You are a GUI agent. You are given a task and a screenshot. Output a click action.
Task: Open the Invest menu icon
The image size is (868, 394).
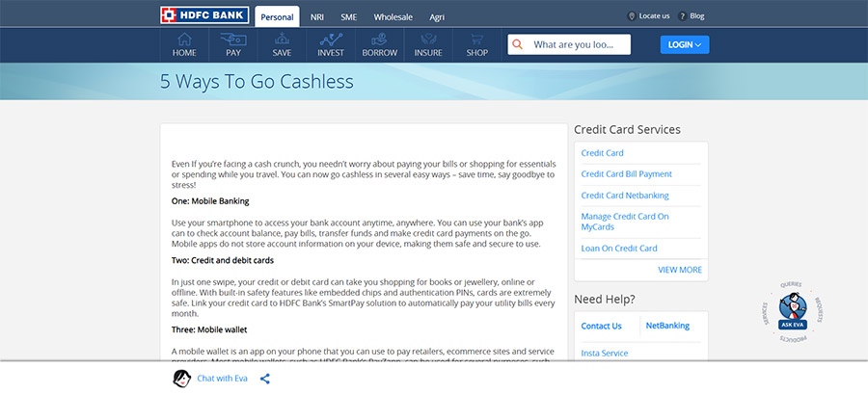pyautogui.click(x=331, y=39)
